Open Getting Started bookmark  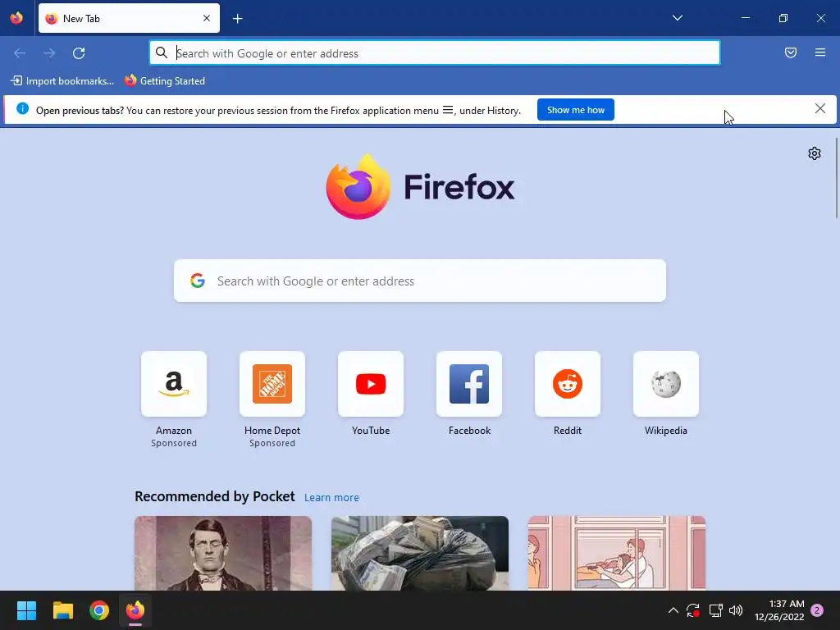pyautogui.click(x=164, y=81)
